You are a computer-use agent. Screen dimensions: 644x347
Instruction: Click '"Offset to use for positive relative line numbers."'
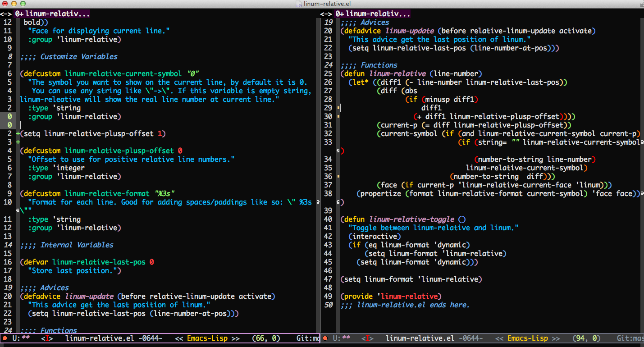pos(131,159)
